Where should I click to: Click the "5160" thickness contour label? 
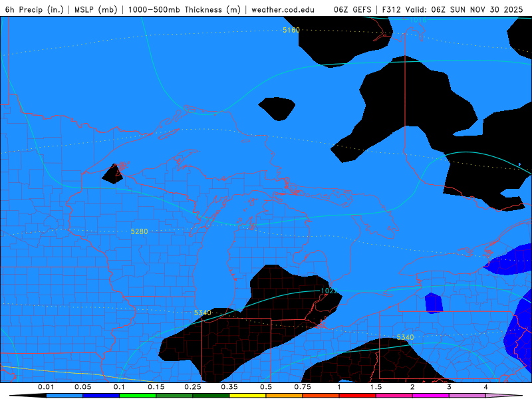291,30
